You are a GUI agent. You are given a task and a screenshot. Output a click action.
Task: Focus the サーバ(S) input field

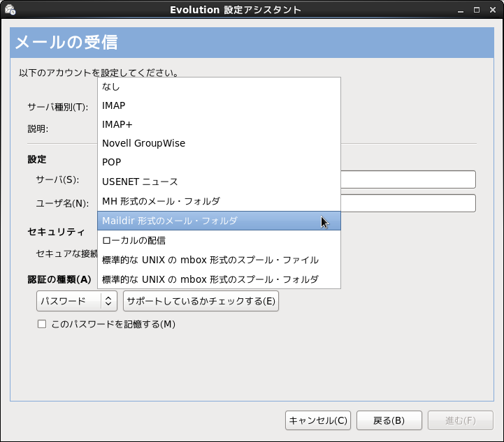408,179
